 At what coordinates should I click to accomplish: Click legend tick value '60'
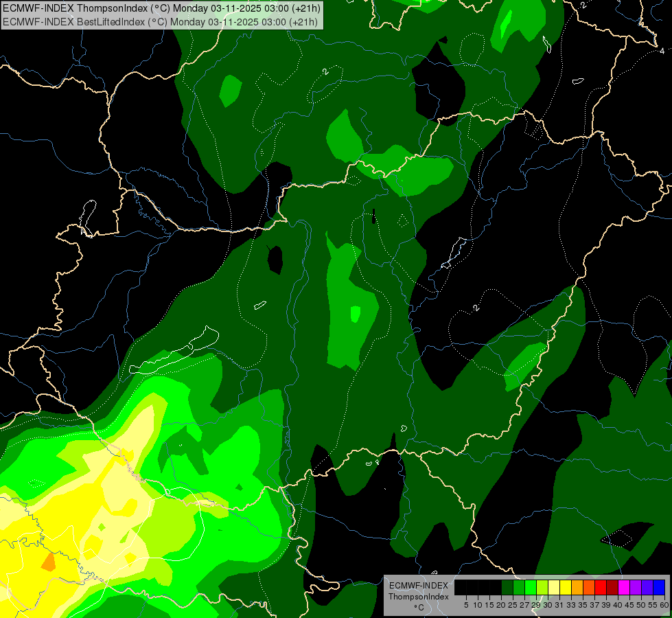coord(664,605)
